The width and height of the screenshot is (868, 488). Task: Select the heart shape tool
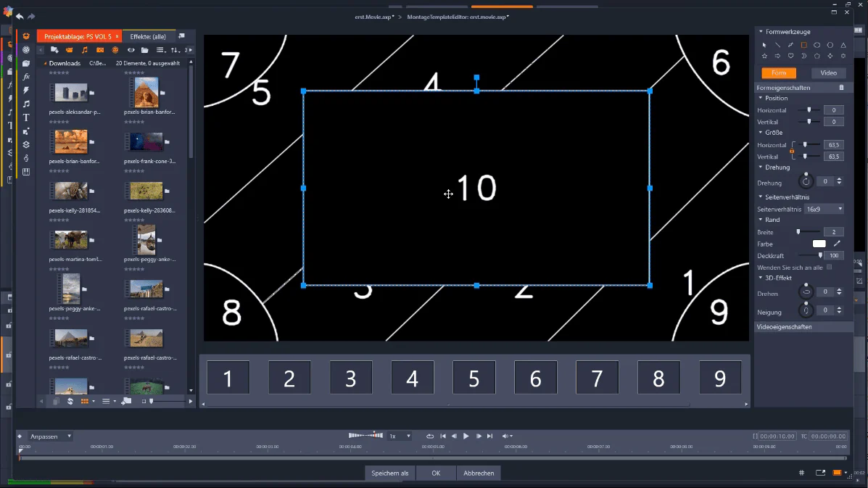tap(790, 56)
